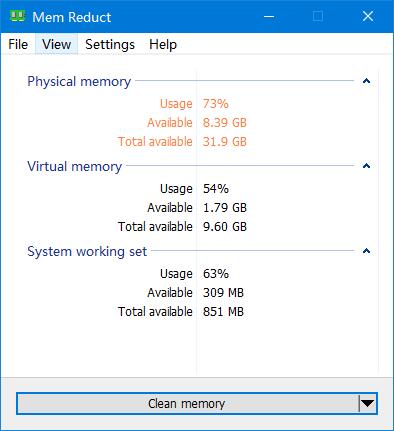394x431 pixels.
Task: Open the File menu
Action: tap(18, 44)
